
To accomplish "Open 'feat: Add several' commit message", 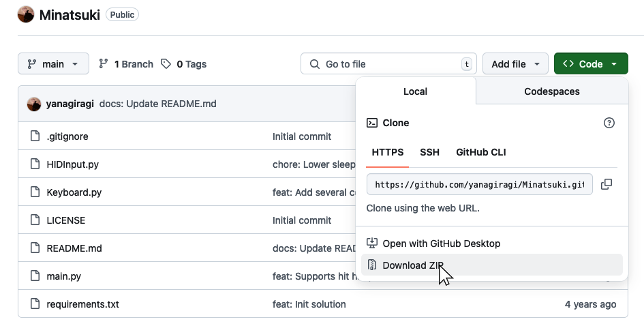I will 314,192.
